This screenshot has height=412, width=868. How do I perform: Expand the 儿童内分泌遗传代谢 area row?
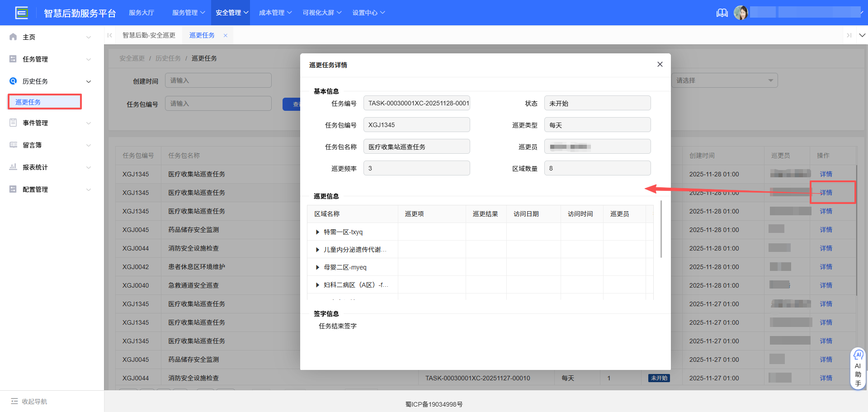point(317,250)
